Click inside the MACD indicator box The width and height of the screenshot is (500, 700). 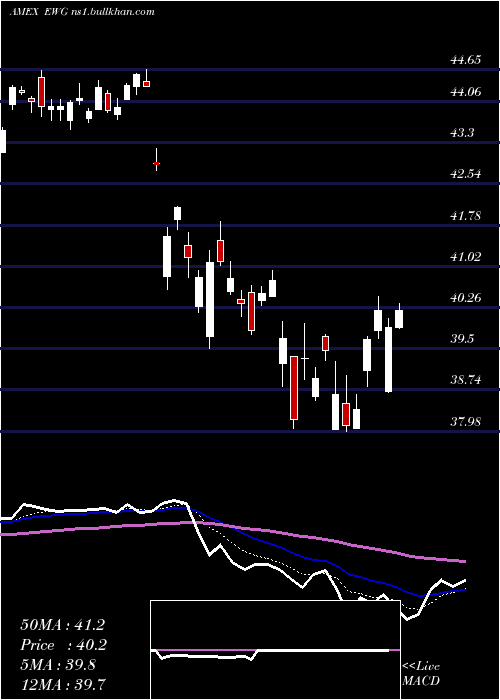point(275,650)
